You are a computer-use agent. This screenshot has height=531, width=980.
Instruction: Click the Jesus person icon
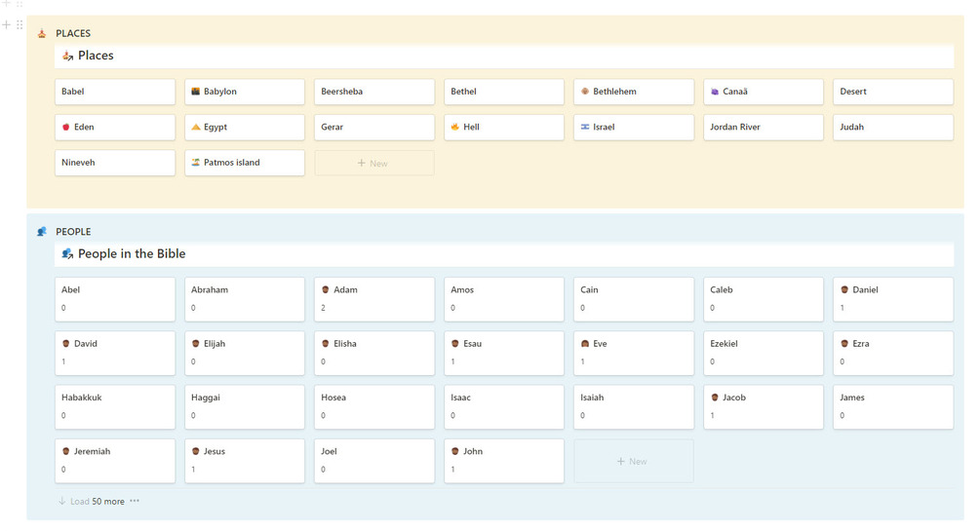(x=196, y=451)
